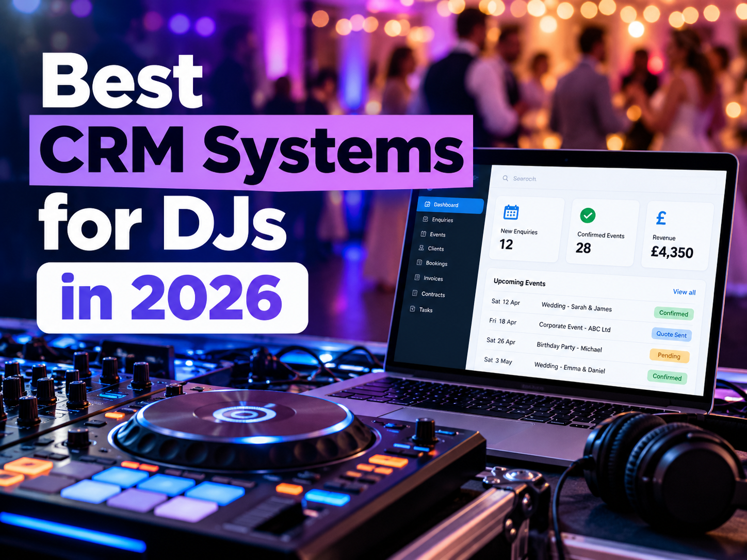The height and width of the screenshot is (560, 747).
Task: Click the Invoices document icon
Action: pyautogui.click(x=417, y=277)
